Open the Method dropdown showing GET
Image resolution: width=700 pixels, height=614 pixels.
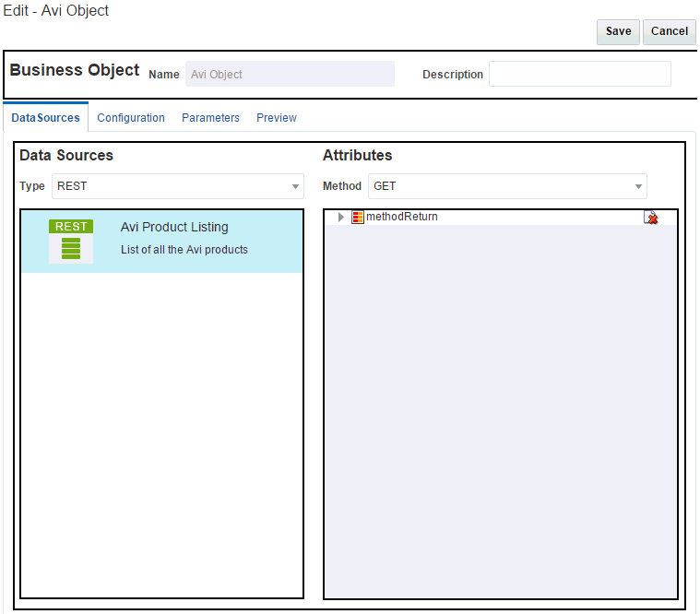pyautogui.click(x=507, y=186)
